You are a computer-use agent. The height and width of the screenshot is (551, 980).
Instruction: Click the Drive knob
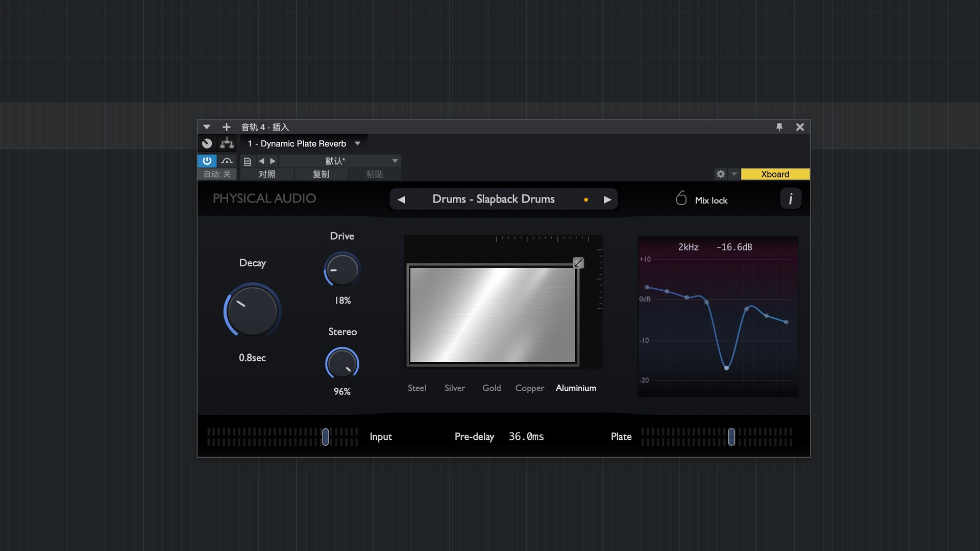pos(342,269)
